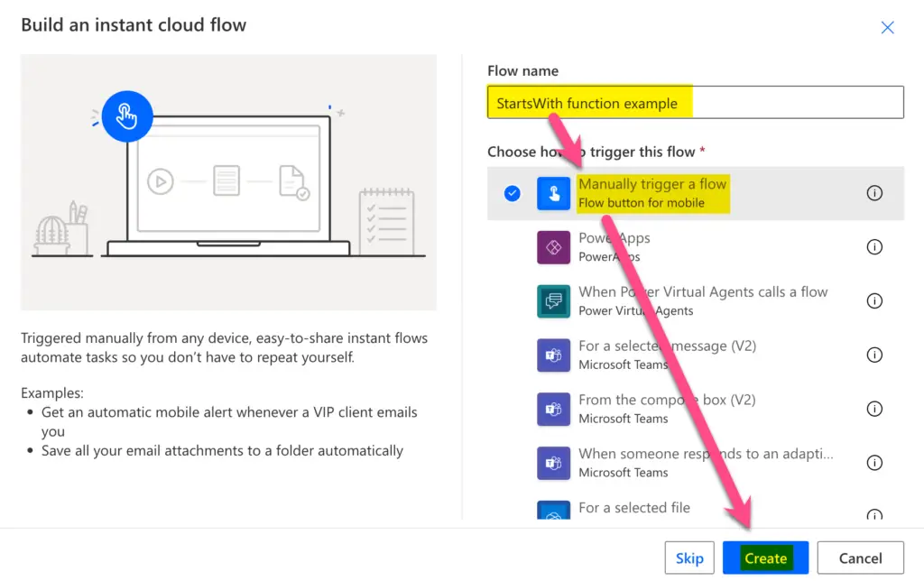Click the 'For a selected file' trigger icon
The height and width of the screenshot is (581, 924).
(x=553, y=514)
